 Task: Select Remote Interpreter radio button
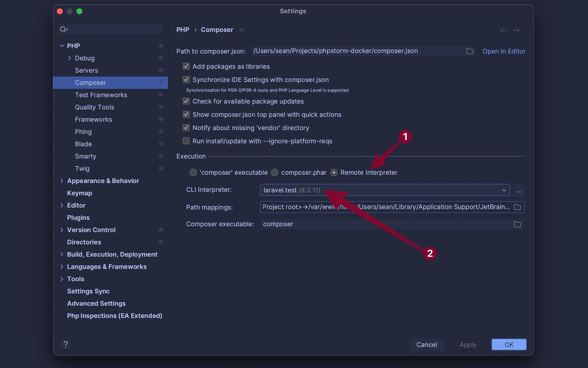[334, 172]
